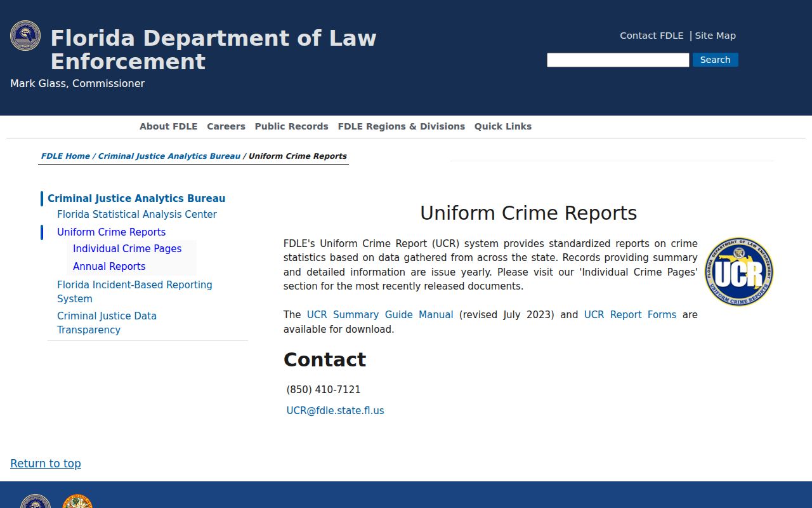This screenshot has height=508, width=812.
Task: Click the UCR badge emblem image
Action: click(x=739, y=272)
